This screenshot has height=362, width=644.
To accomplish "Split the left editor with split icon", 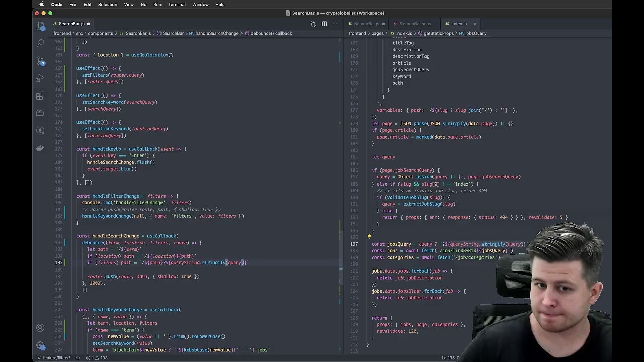I will [324, 24].
